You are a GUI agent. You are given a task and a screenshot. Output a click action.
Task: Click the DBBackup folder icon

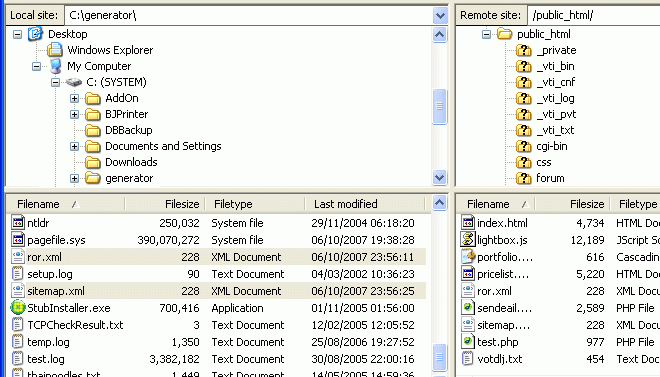[x=93, y=130]
